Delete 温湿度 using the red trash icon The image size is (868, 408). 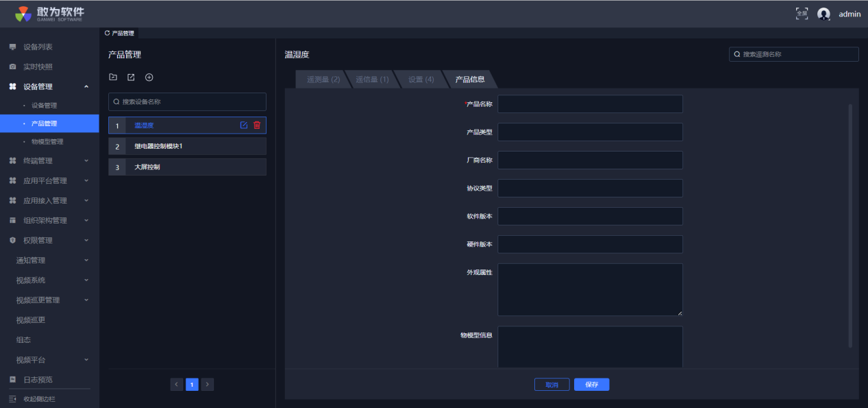point(257,125)
